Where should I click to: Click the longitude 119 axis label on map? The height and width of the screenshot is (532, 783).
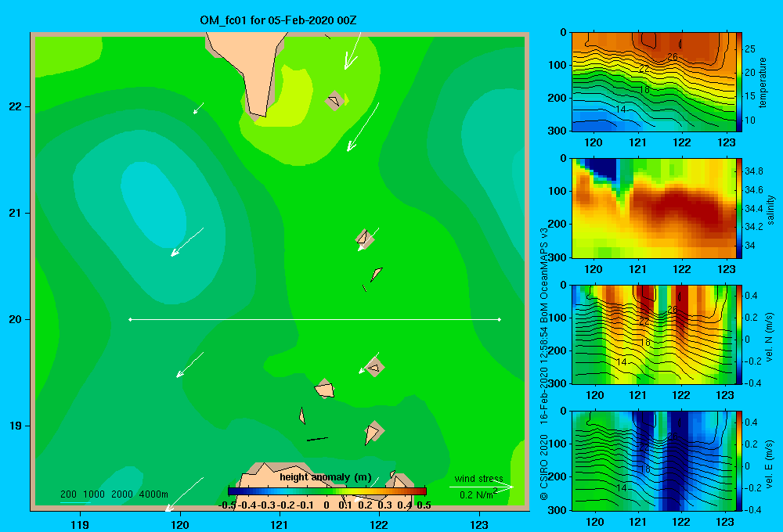click(80, 525)
